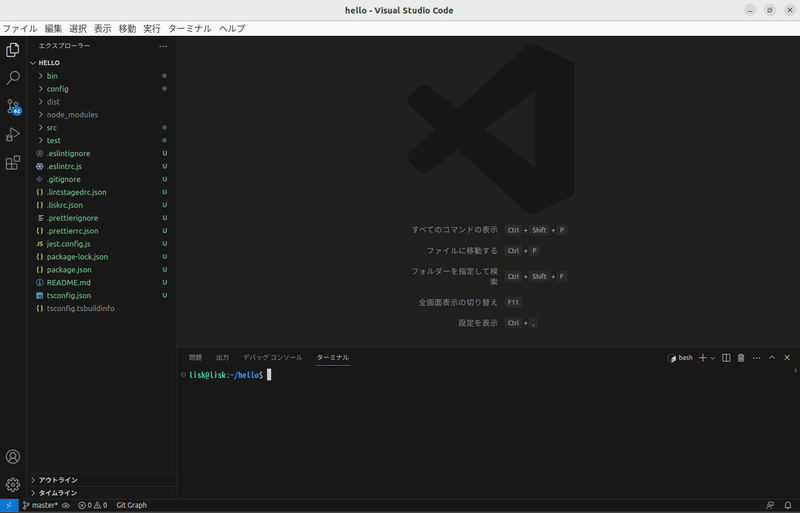Open the 表示 menu
This screenshot has width=800, height=513.
[102, 29]
